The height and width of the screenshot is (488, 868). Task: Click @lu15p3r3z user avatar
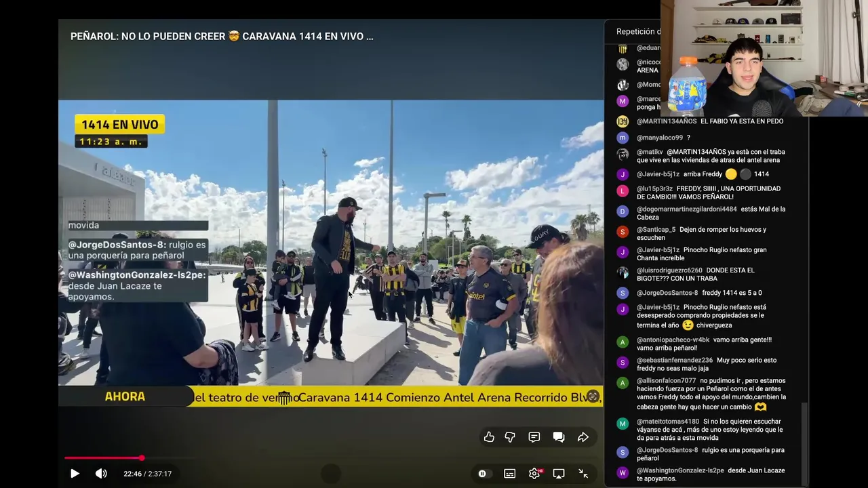623,191
